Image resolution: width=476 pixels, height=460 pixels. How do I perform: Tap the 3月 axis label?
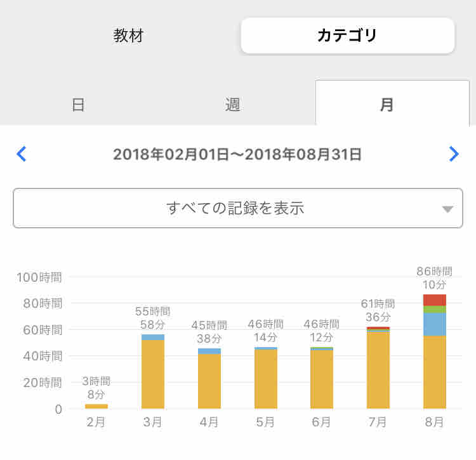point(152,422)
